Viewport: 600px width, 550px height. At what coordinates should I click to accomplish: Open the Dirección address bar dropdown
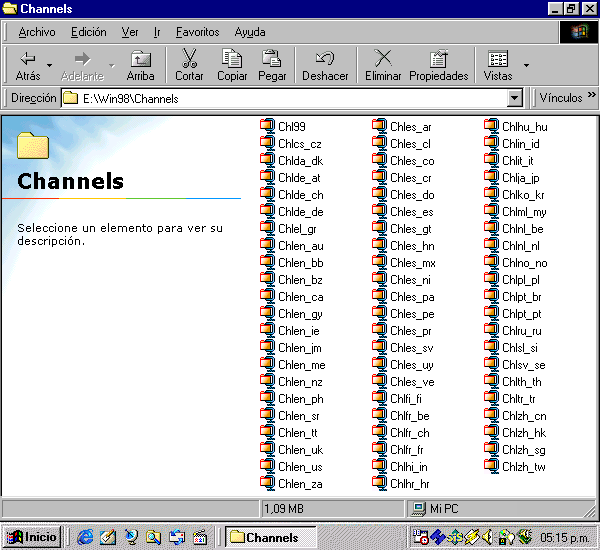point(515,98)
